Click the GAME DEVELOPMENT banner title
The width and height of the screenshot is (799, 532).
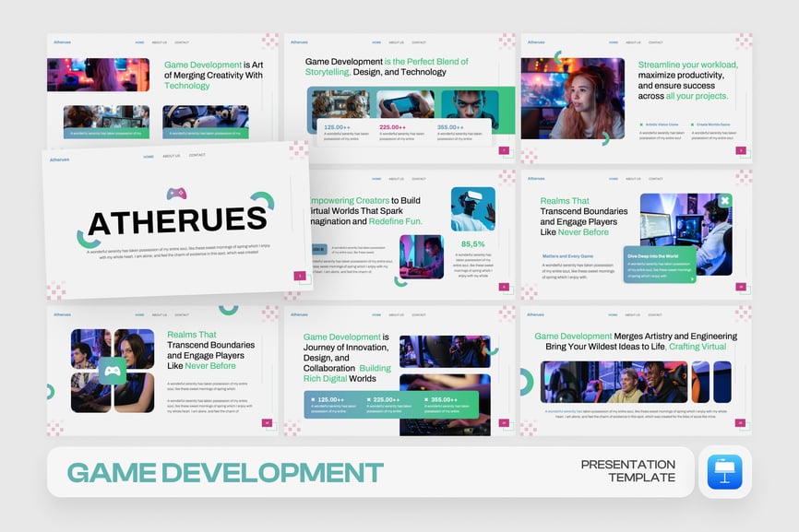tap(225, 472)
